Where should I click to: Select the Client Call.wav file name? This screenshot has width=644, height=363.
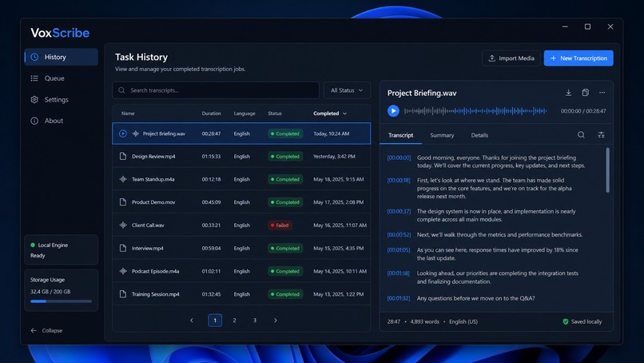[x=148, y=225]
